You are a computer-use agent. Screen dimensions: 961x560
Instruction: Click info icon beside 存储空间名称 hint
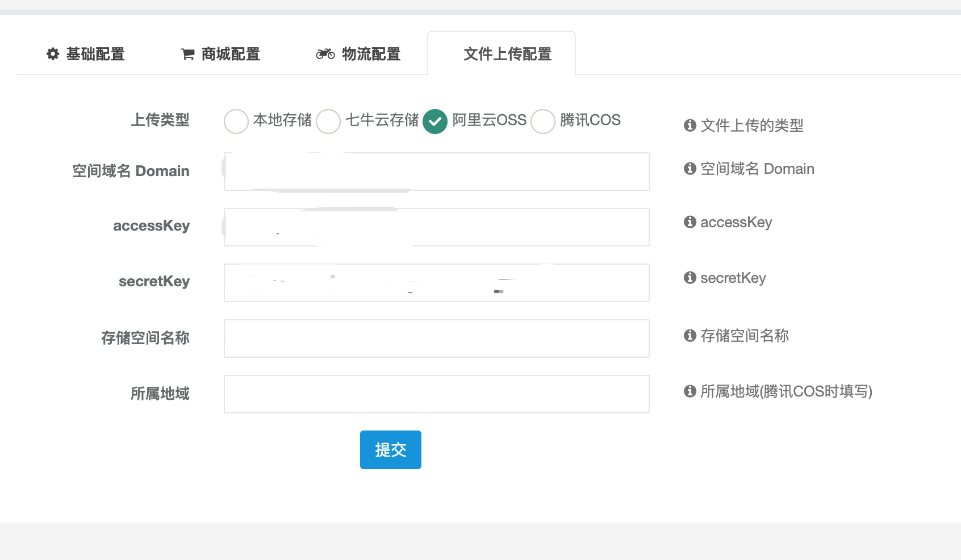(x=690, y=336)
